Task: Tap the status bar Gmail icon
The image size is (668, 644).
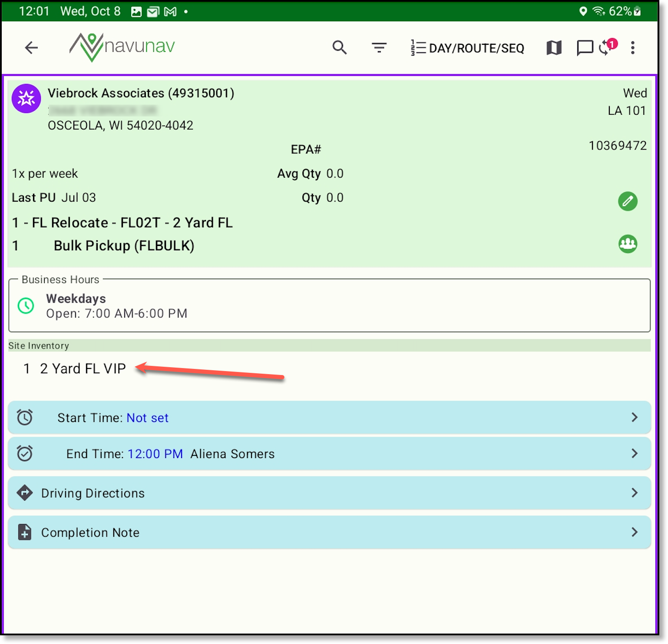Action: (170, 12)
